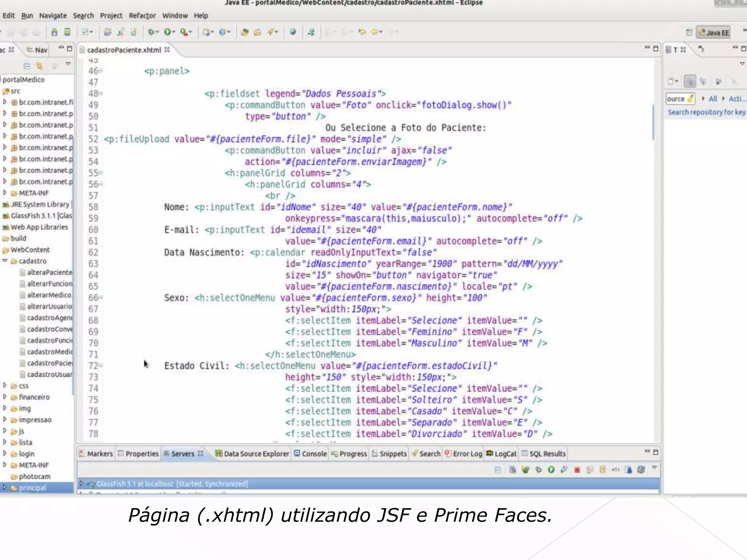Expand the lista folder
Viewport: 747px width, 560px height.
click(5, 442)
